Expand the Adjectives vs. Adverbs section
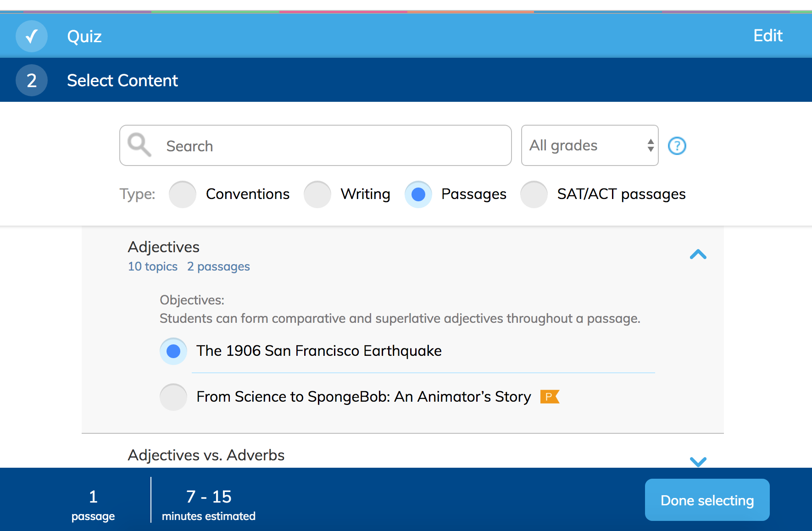Viewport: 812px width, 531px height. 698,461
